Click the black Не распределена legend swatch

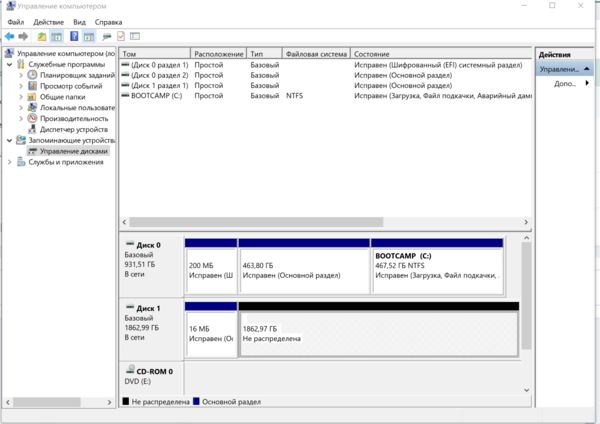tap(126, 401)
